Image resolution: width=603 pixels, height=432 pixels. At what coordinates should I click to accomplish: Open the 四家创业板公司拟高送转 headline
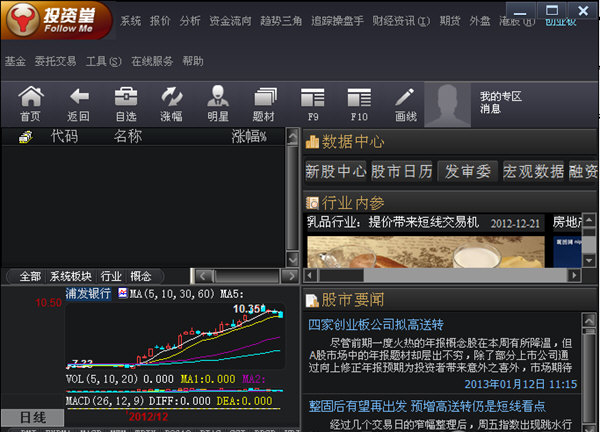pos(376,325)
